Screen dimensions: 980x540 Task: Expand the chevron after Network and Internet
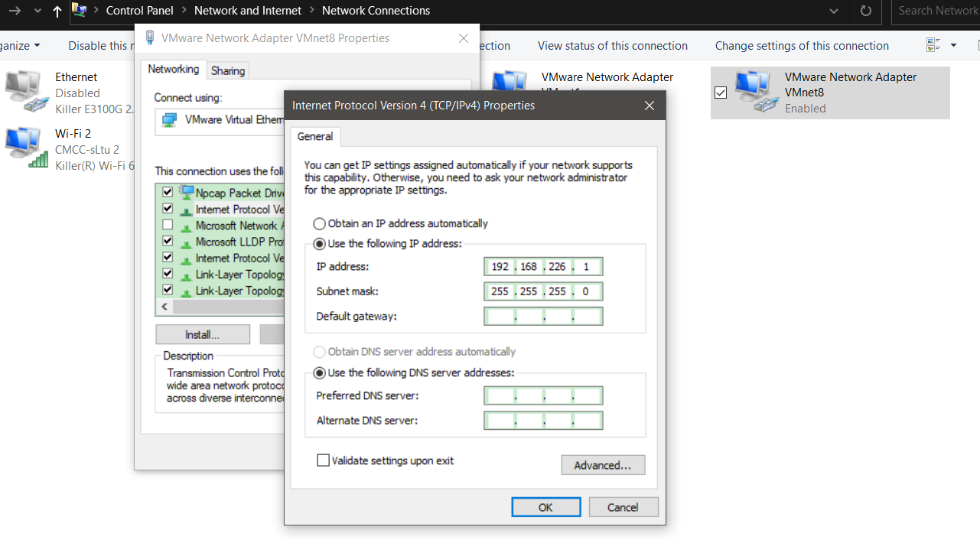pyautogui.click(x=312, y=11)
